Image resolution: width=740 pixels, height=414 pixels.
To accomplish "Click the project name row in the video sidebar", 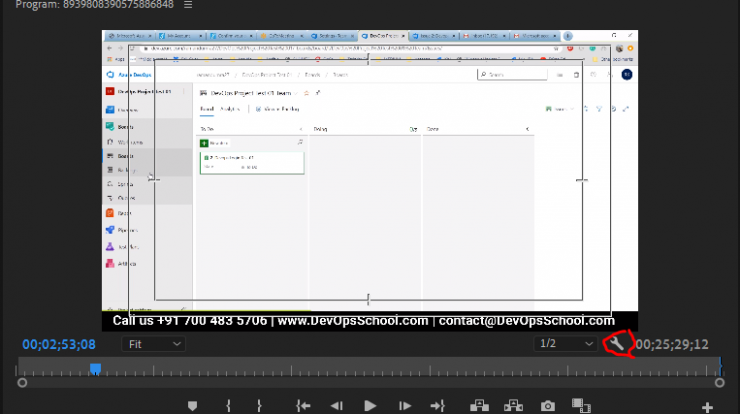I will (143, 92).
